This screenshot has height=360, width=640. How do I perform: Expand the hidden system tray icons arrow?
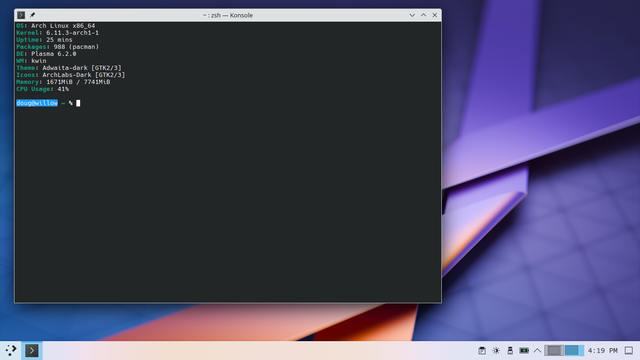(x=537, y=350)
